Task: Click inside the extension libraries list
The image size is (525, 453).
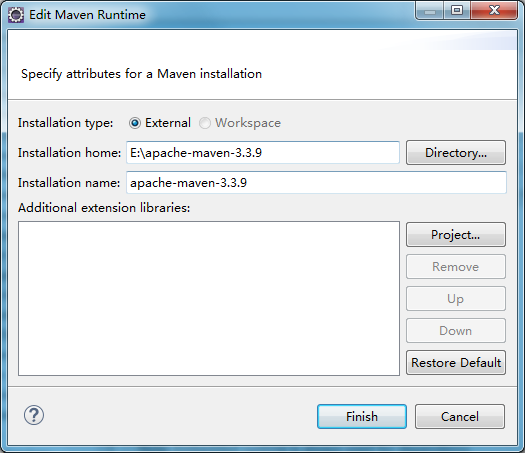Action: coord(209,298)
